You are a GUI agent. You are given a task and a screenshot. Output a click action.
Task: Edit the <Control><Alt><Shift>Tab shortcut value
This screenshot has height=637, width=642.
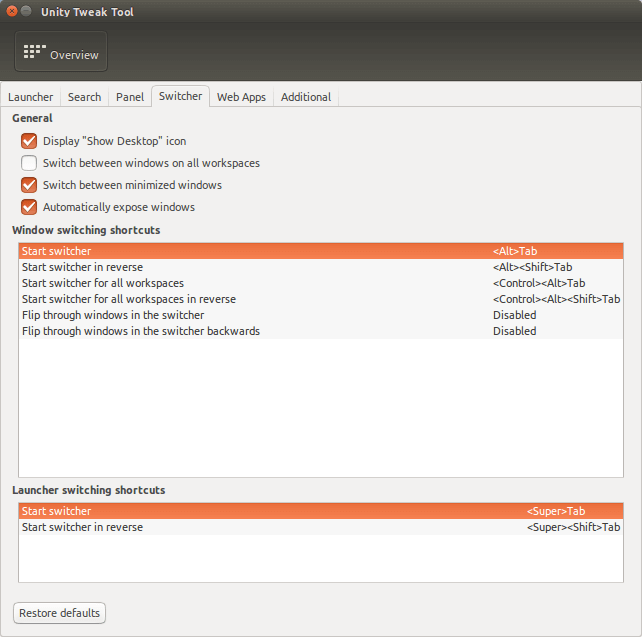[556, 299]
